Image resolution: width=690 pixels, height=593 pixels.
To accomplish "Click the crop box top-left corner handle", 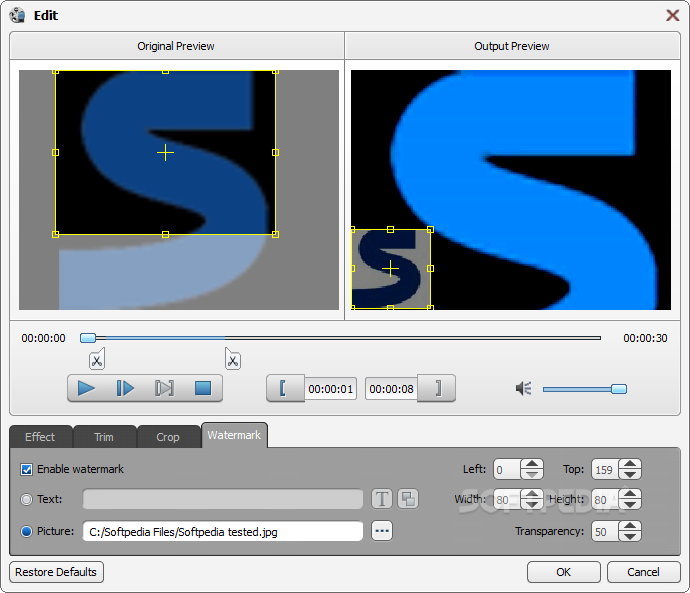I will pyautogui.click(x=55, y=71).
